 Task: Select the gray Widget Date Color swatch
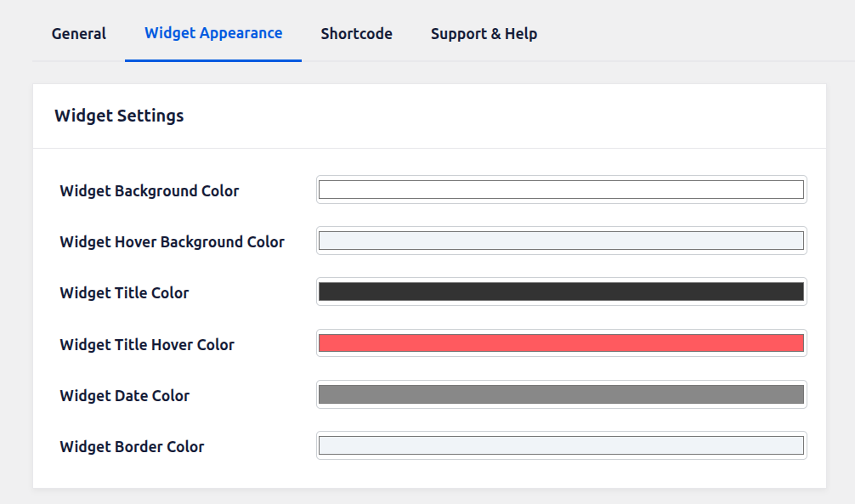coord(561,394)
